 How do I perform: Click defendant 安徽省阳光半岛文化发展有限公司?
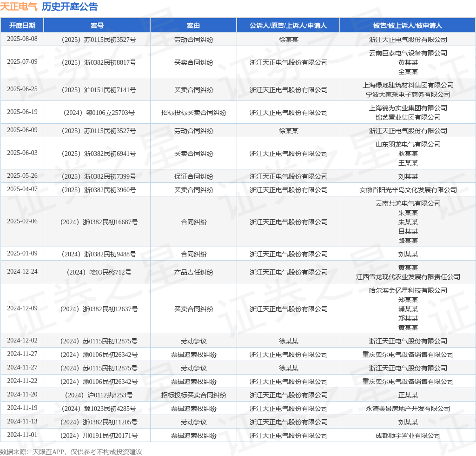(x=408, y=190)
